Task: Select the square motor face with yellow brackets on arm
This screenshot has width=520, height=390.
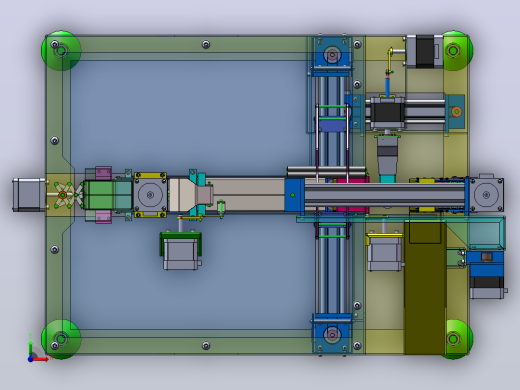Action: coord(150,195)
